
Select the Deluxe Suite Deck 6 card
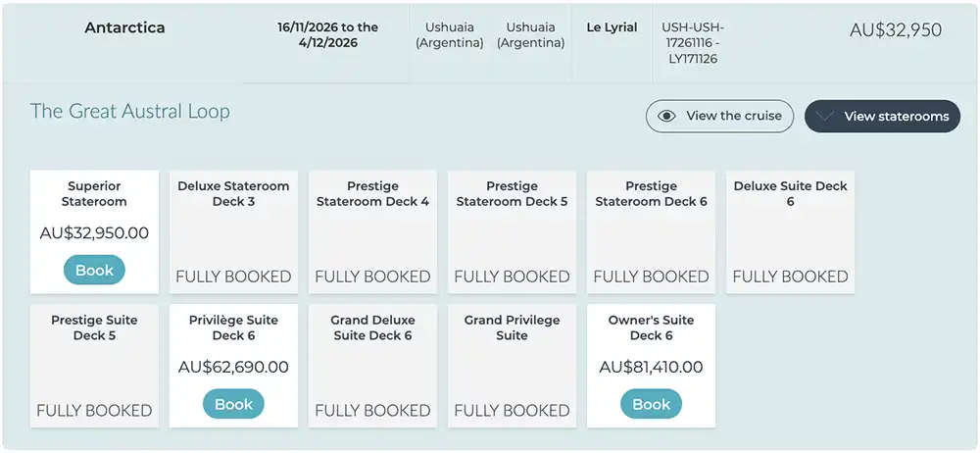[790, 231]
